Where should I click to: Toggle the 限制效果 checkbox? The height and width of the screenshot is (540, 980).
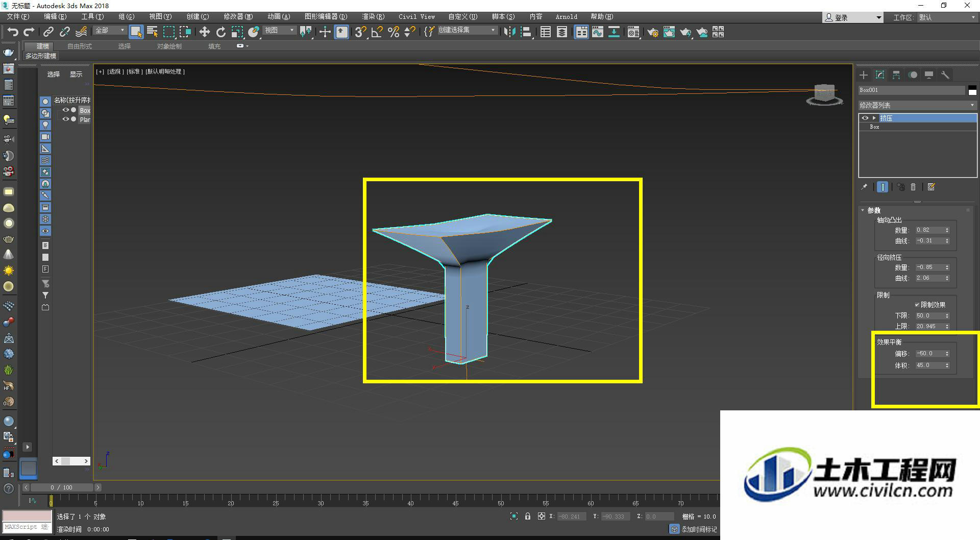tap(917, 305)
